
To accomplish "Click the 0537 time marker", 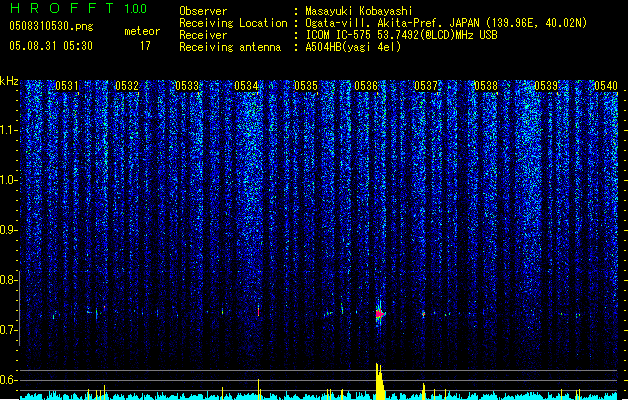I will [426, 86].
